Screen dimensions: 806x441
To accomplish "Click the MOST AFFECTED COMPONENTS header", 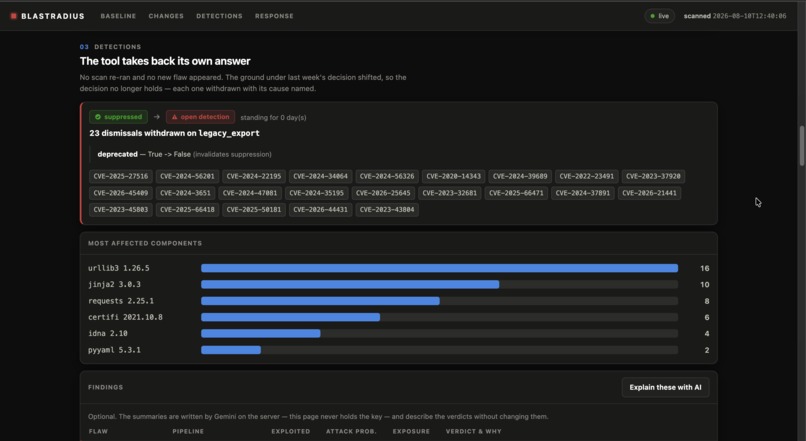I will click(x=145, y=243).
